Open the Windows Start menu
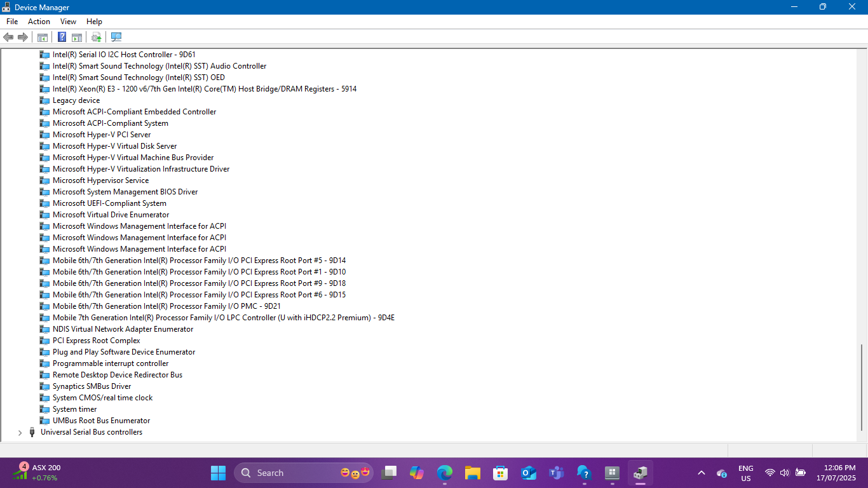This screenshot has width=868, height=488. (x=218, y=473)
